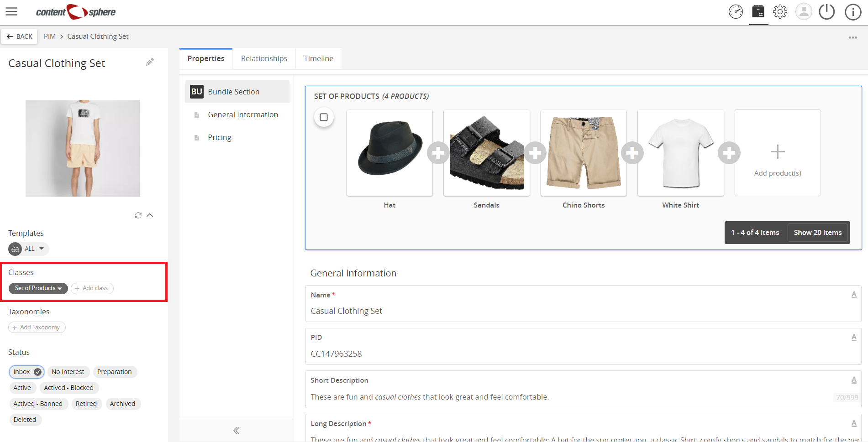The width and height of the screenshot is (868, 442).
Task: Open the hamburger menu icon
Action: point(11,11)
